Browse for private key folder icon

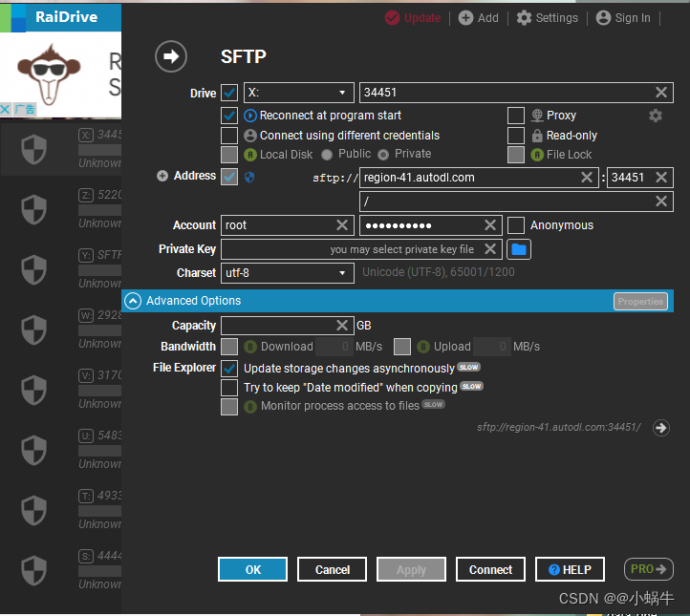(x=519, y=249)
